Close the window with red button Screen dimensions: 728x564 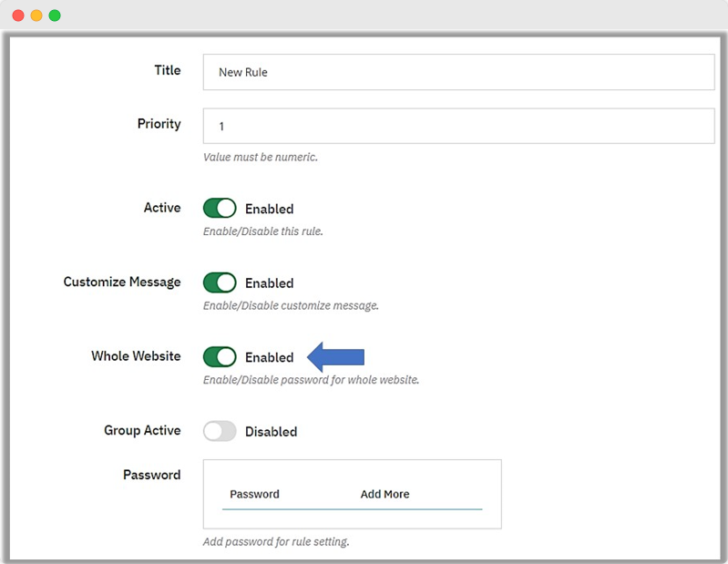click(18, 15)
